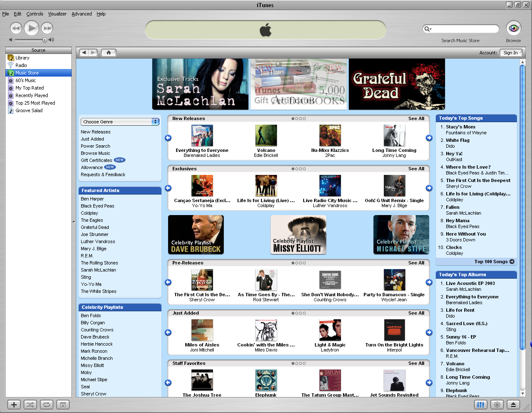Open the Visualizer menu
The height and width of the screenshot is (413, 532).
click(57, 14)
